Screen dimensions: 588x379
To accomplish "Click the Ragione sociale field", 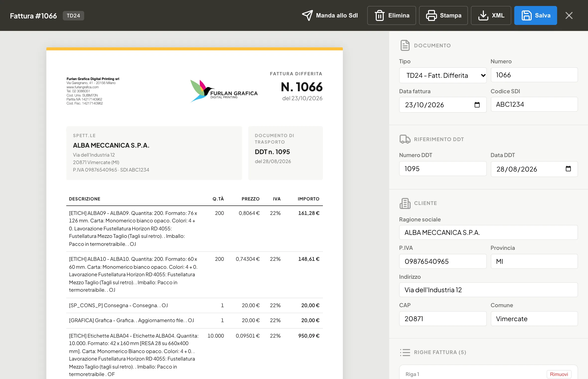I will (488, 232).
